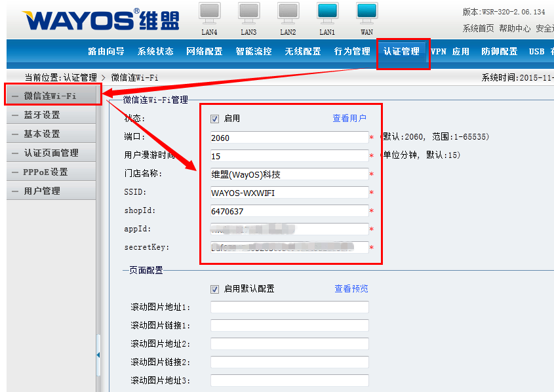Open the 查看预览 link
This screenshot has width=554, height=392.
351,289
